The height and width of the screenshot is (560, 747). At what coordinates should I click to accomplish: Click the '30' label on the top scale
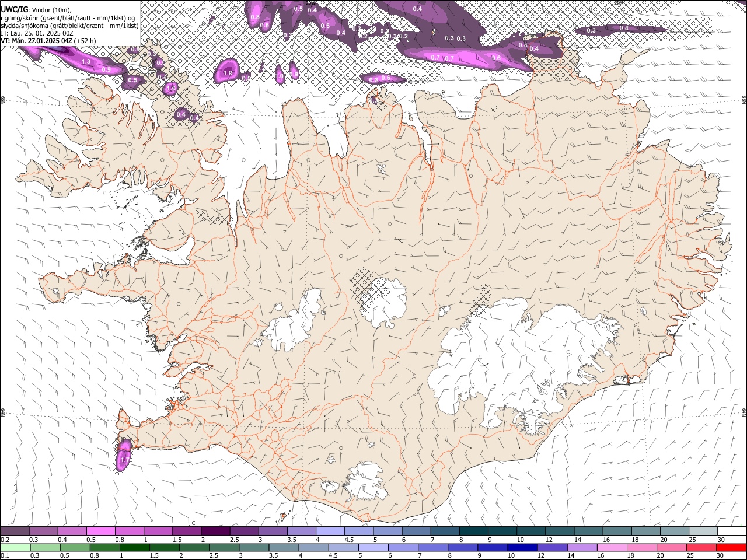click(721, 540)
